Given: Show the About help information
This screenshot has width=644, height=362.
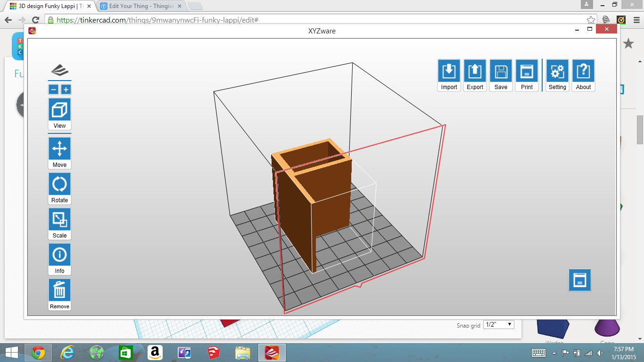Looking at the screenshot, I should [583, 75].
